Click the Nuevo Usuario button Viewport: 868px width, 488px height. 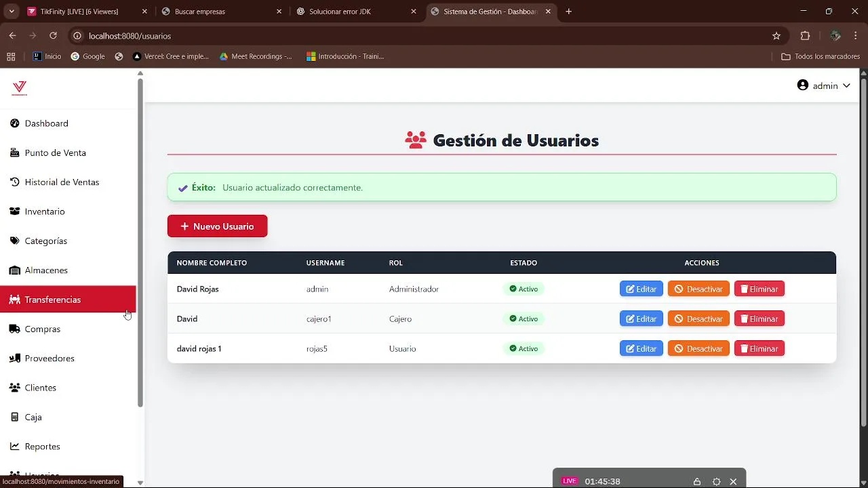(x=218, y=226)
